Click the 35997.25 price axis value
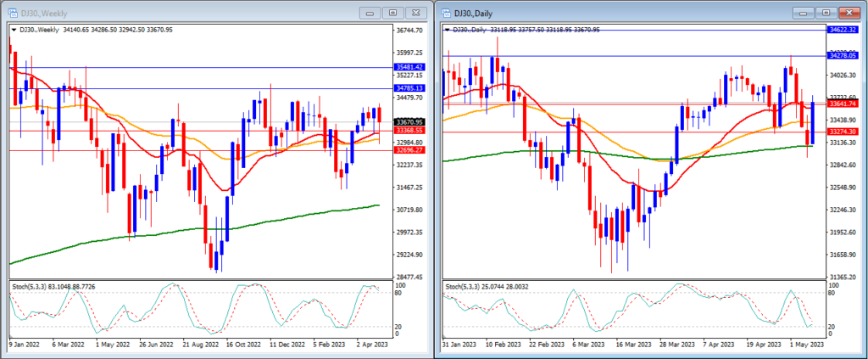The image size is (868, 359). 410,53
